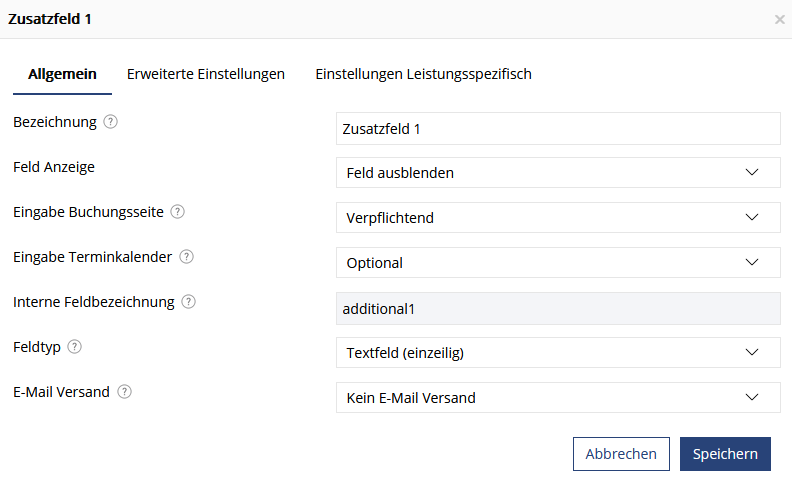Click the Feldtyp label text
792x494 pixels.
pyautogui.click(x=37, y=347)
